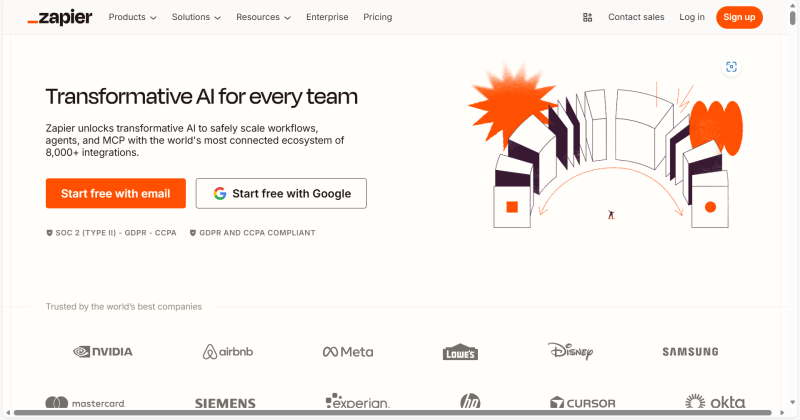The height and width of the screenshot is (420, 800).
Task: Open the Enterprise page
Action: (328, 17)
